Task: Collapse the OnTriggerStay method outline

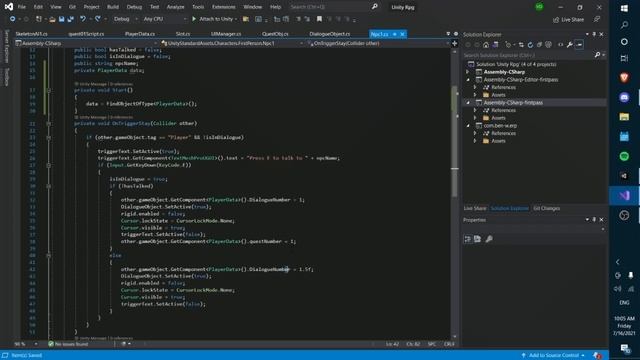Action: click(x=49, y=123)
